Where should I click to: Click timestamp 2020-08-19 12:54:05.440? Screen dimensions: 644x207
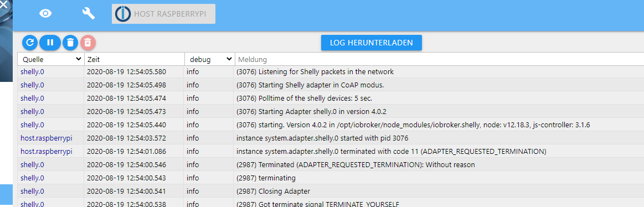coord(126,125)
